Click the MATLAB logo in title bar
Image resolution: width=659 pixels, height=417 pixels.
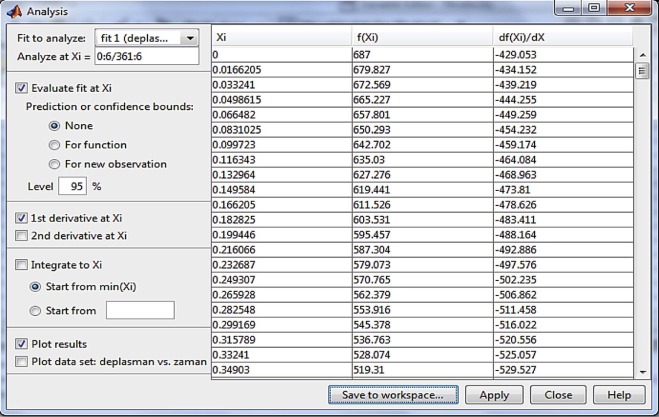(x=14, y=11)
